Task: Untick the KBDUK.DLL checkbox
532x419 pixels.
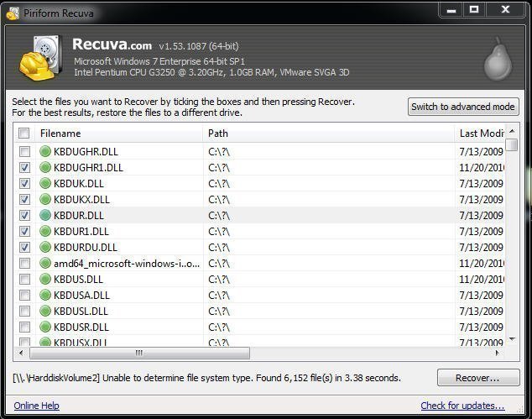Action: [x=24, y=183]
